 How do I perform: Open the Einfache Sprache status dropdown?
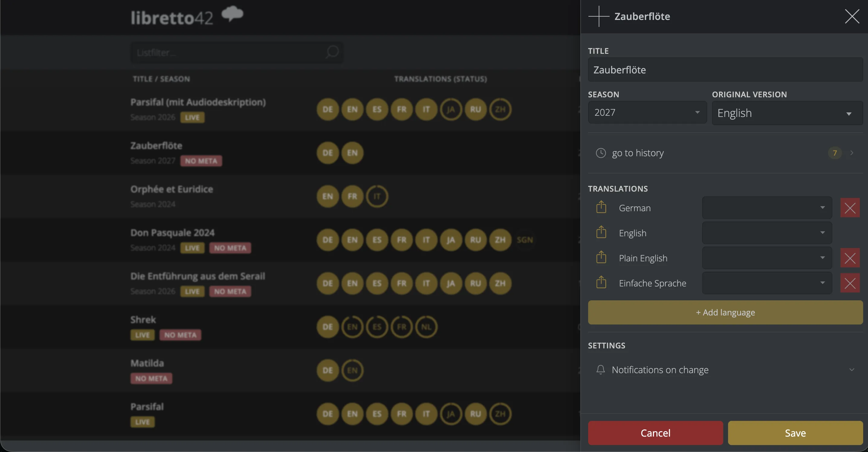click(x=767, y=283)
